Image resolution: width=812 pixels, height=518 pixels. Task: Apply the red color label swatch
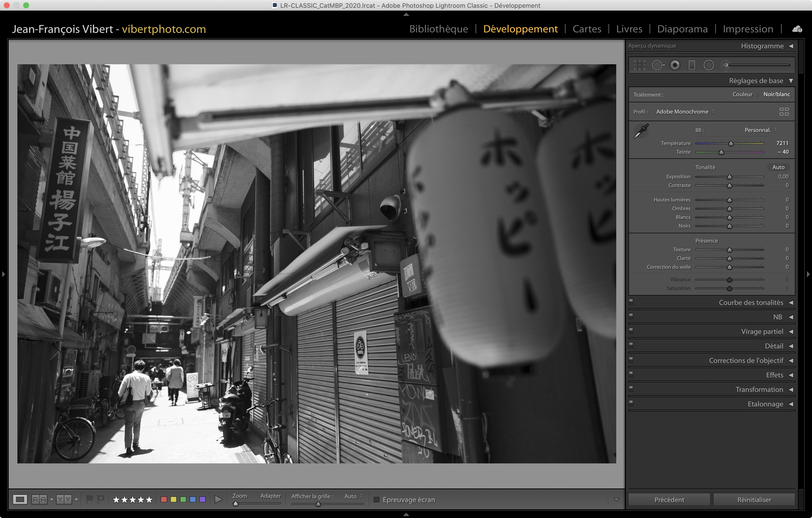tap(164, 499)
